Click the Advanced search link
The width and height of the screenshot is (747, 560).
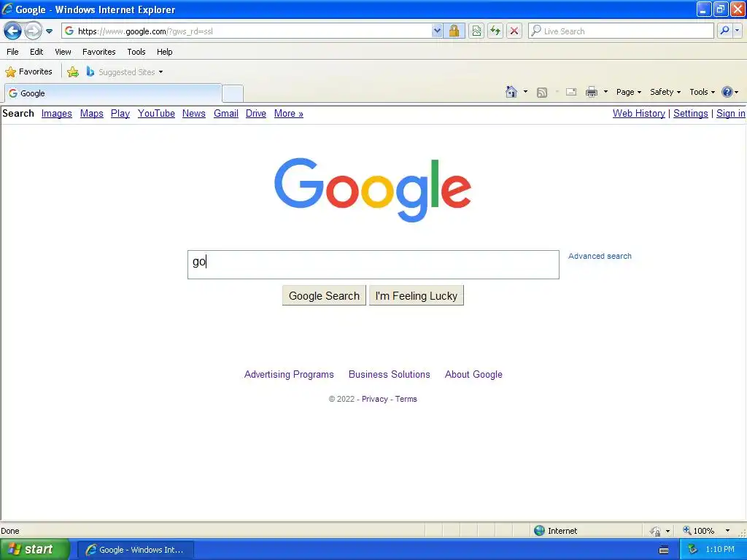click(600, 256)
